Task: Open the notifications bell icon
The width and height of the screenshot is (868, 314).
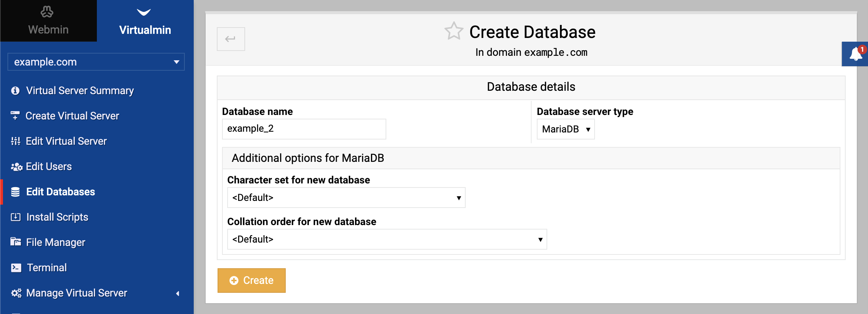Action: coord(856,54)
